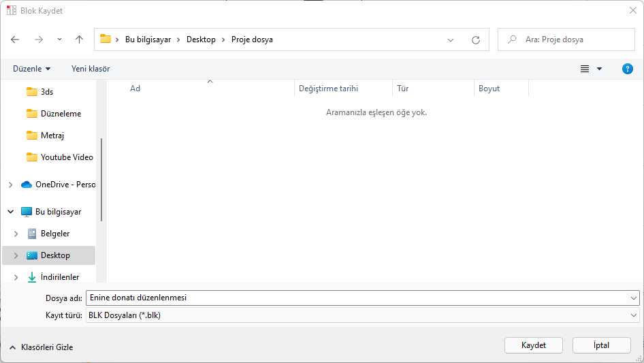
Task: Open the Youtube Video folder
Action: point(59,157)
